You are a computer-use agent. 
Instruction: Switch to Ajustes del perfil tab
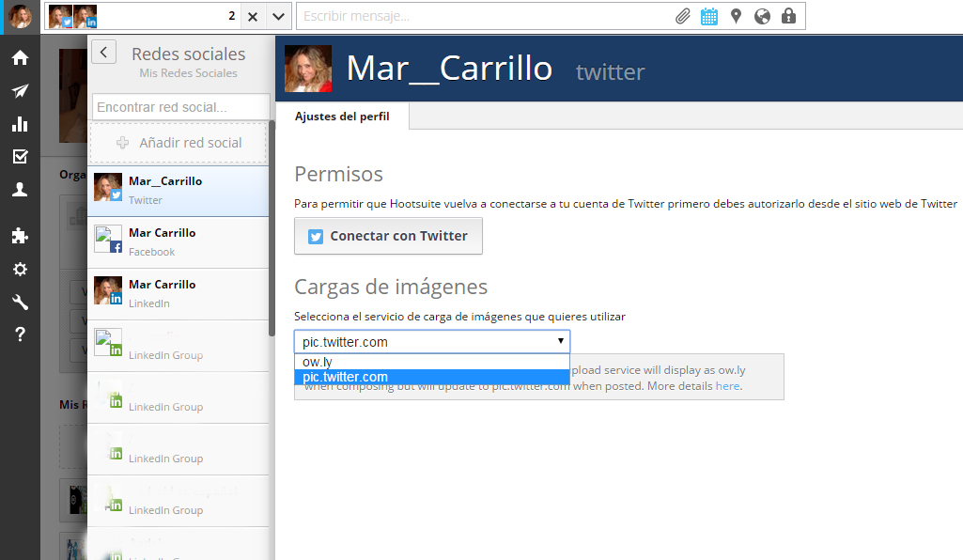(x=342, y=117)
